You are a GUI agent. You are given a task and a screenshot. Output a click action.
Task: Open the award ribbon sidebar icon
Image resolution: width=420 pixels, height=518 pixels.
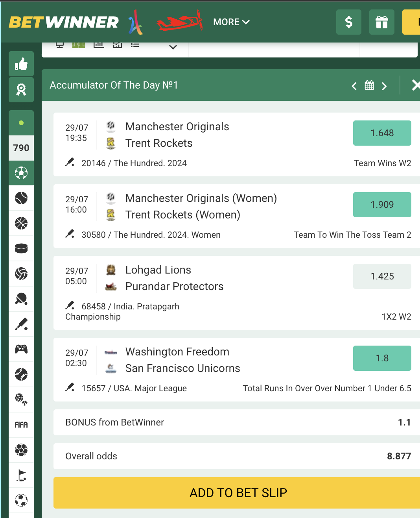coord(21,90)
